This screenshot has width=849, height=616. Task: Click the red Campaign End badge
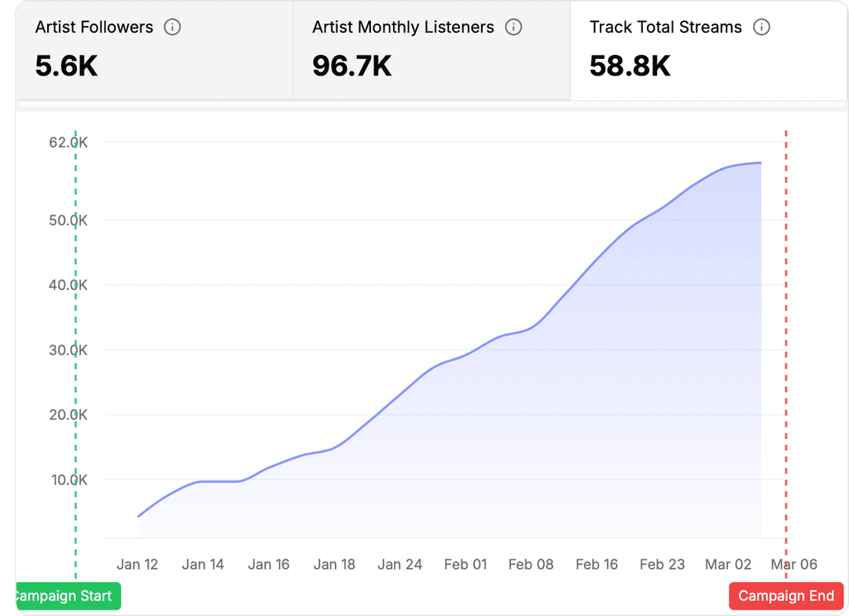coord(786,596)
